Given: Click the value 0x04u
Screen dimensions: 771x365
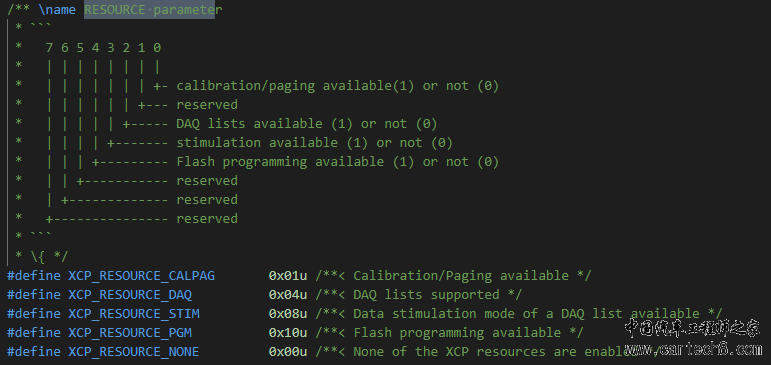Looking at the screenshot, I should (x=288, y=295).
